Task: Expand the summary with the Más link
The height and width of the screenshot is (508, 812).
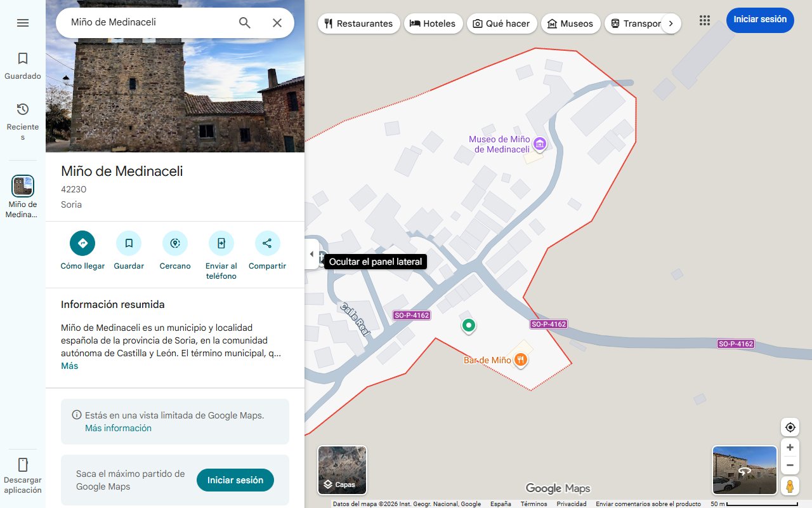Action: click(69, 366)
